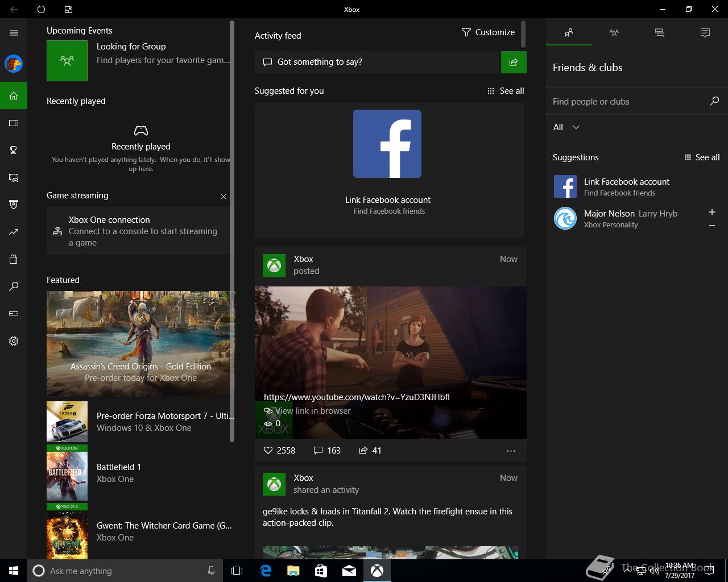The image size is (728, 582).
Task: Add Major Nelson as friend with plus
Action: pyautogui.click(x=712, y=212)
